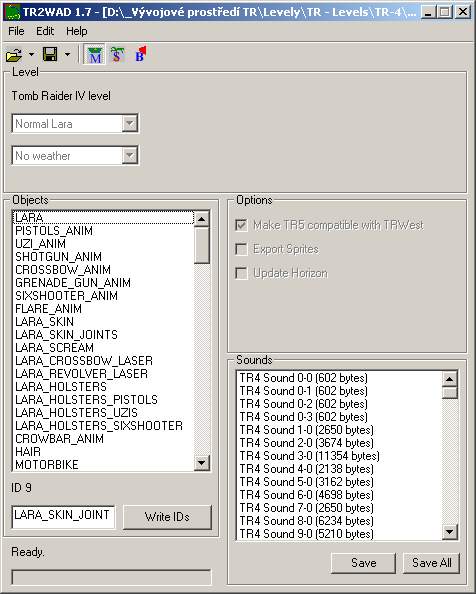Click the B toolbar icon with red arrow
Viewport: 476px width, 594px height.
(140, 55)
